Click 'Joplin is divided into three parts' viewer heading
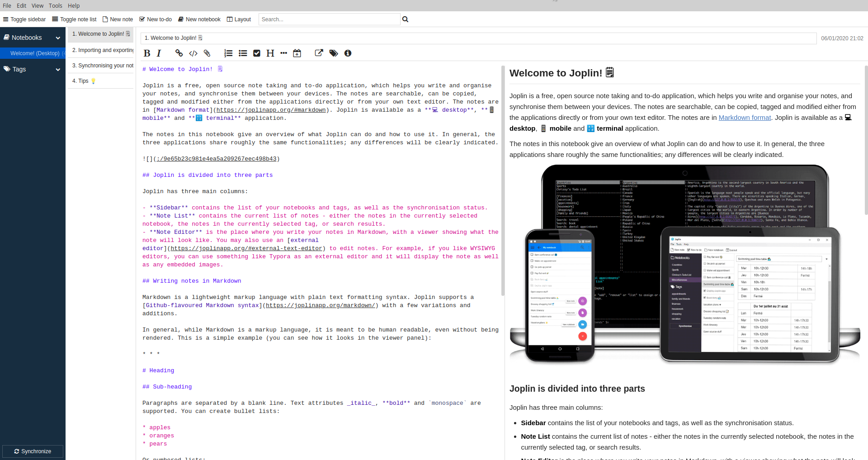The height and width of the screenshot is (460, 868). [x=577, y=389]
